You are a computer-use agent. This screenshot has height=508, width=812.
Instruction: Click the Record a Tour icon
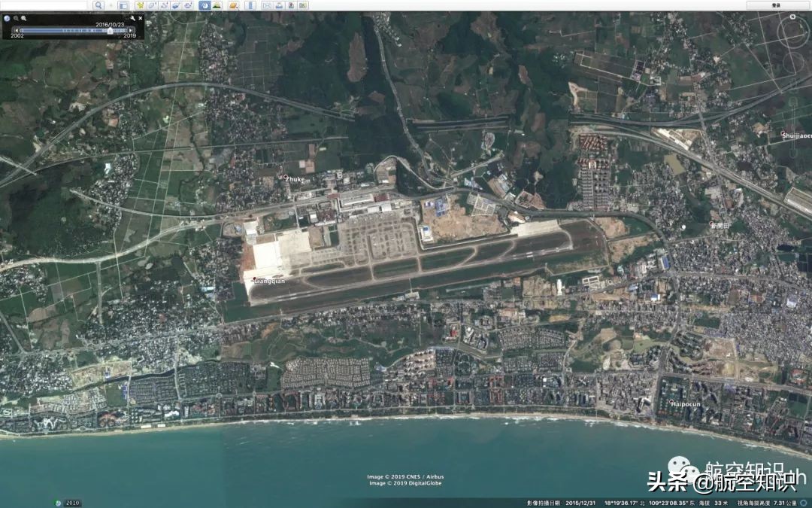point(188,5)
